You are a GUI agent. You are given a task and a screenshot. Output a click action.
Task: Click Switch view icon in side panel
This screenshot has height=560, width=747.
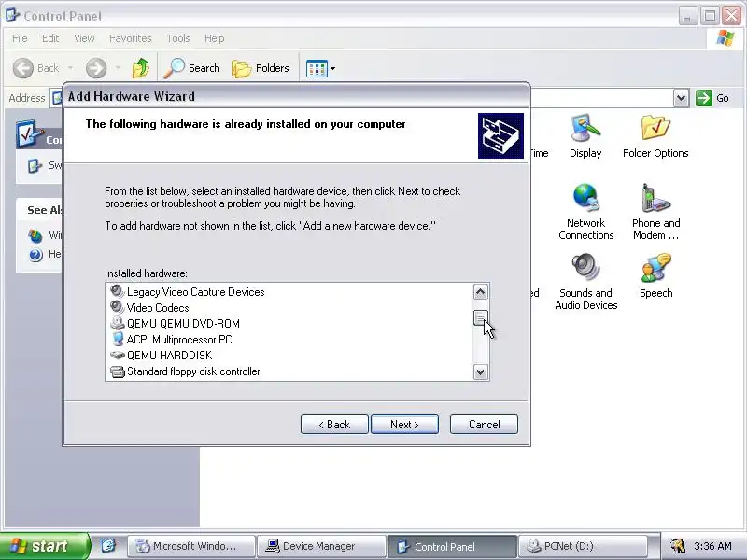coord(35,166)
